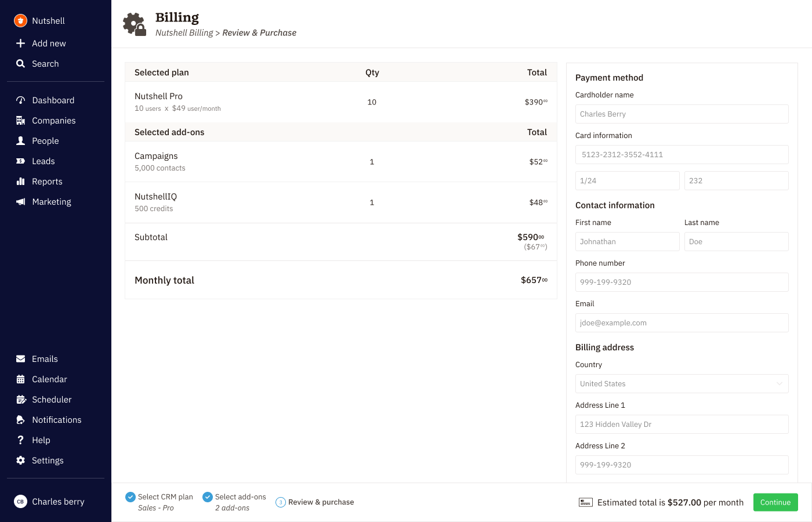
Task: Click the $52 Campaigns total
Action: tap(538, 162)
